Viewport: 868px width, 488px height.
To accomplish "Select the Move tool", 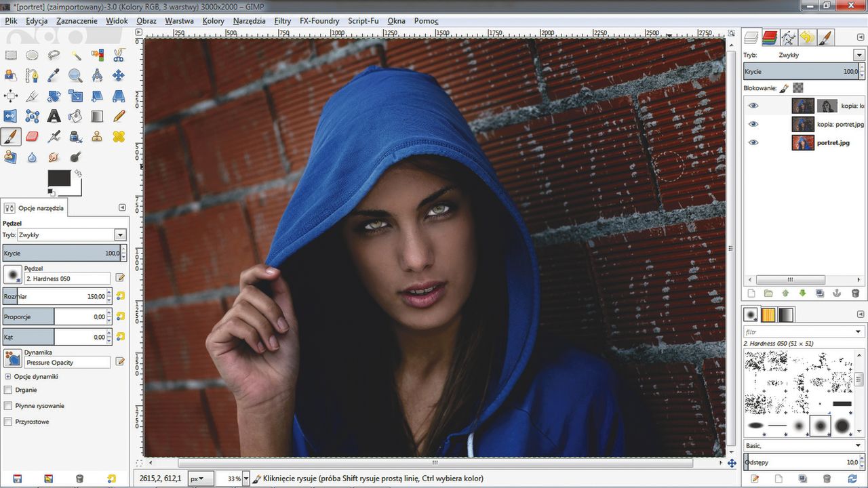I will [119, 76].
